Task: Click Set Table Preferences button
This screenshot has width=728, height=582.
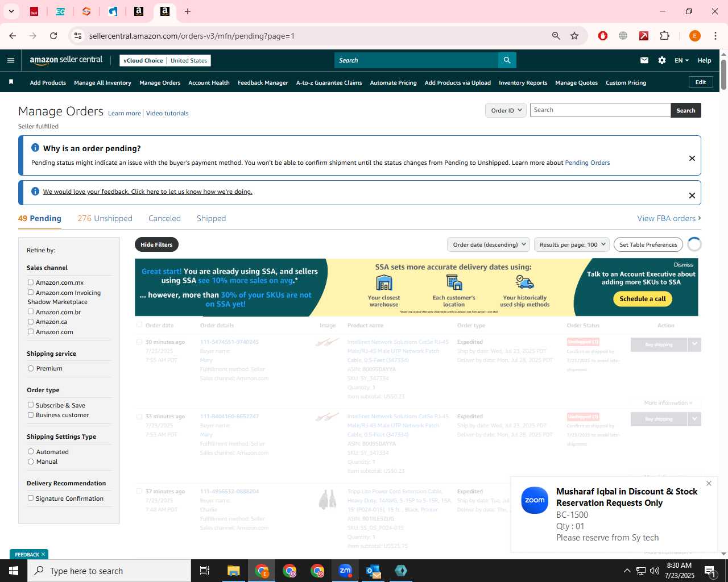Action: (648, 244)
